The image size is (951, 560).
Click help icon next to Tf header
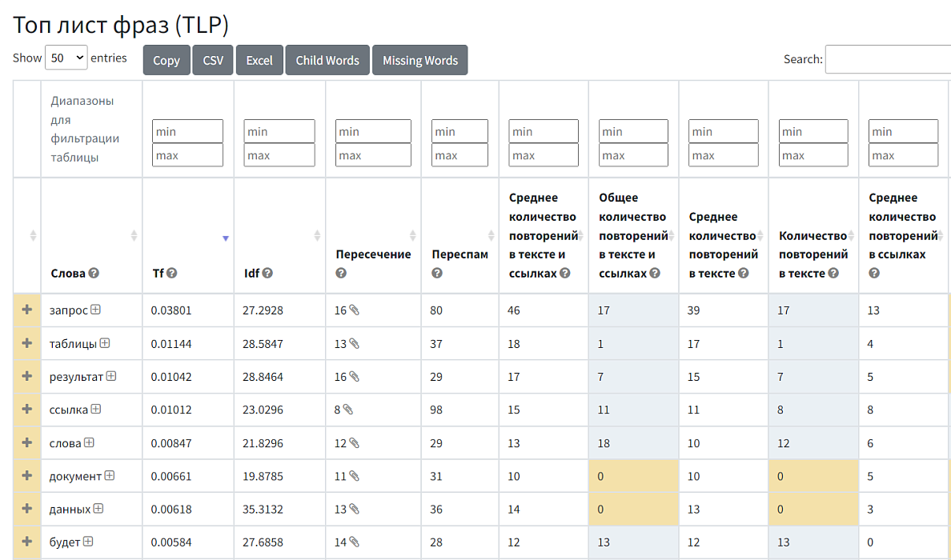(171, 274)
